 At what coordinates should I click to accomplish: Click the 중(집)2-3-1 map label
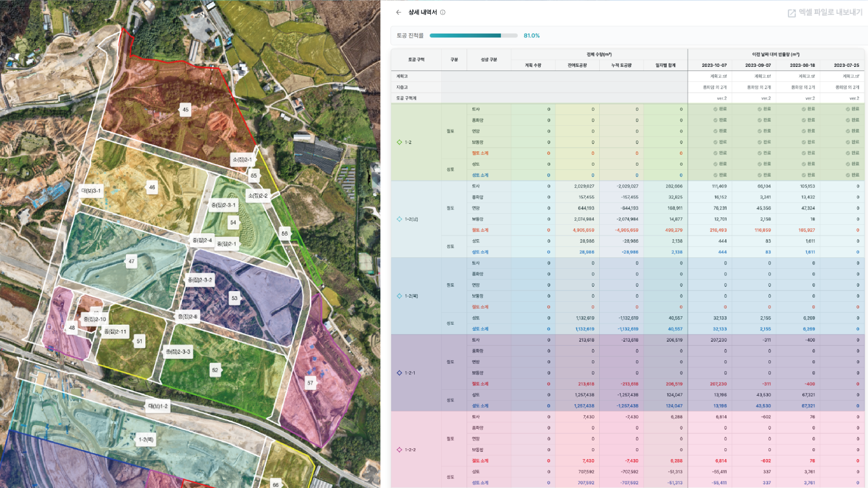click(224, 205)
